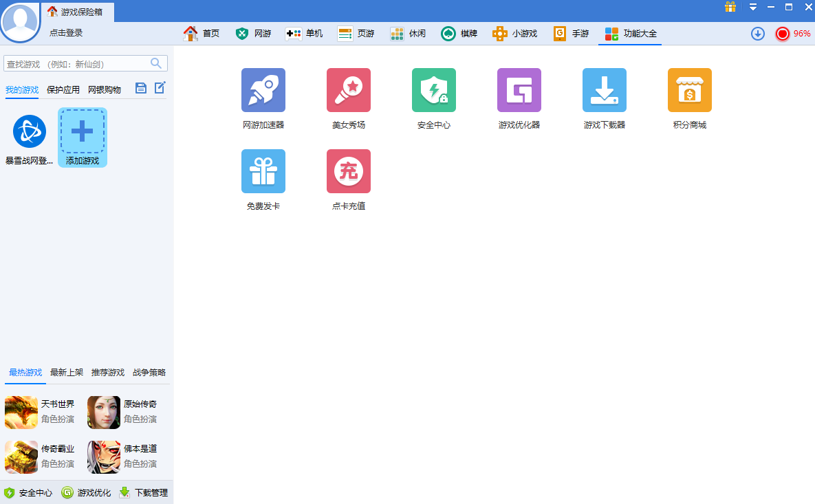Viewport: 815px width, 504px height.
Task: Select the 保护应用 tab
Action: (x=63, y=89)
